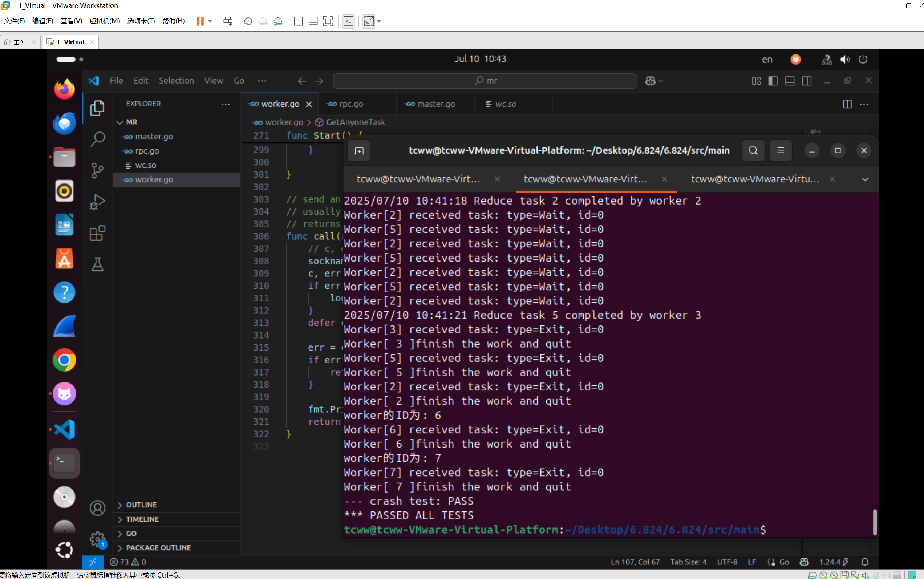Take a VMware snapshot with the clock icon
924x579 pixels.
pyautogui.click(x=248, y=21)
